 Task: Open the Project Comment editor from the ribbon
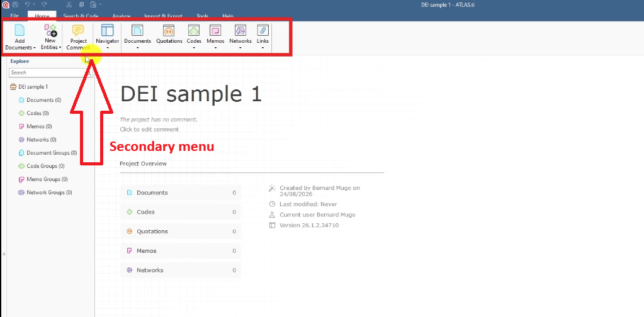tap(78, 37)
